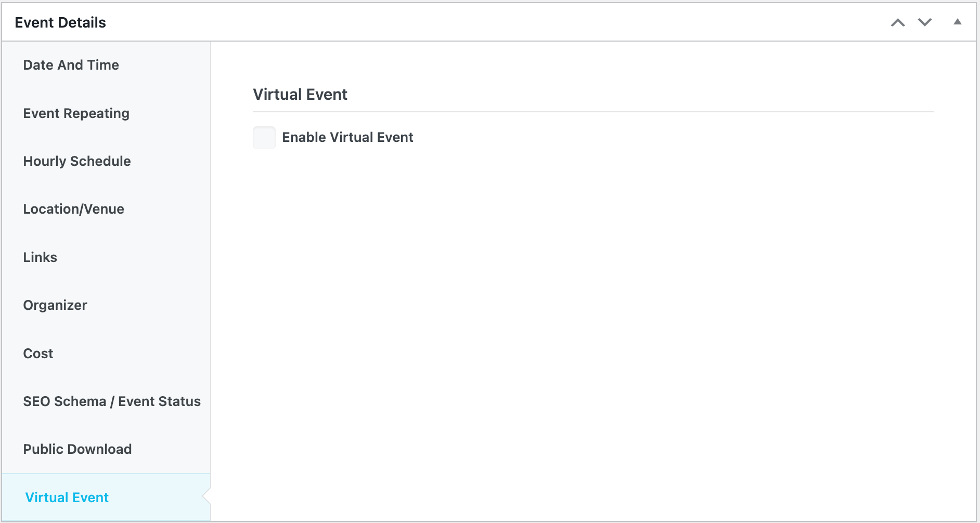
Task: Select the Cost tab
Action: [38, 354]
